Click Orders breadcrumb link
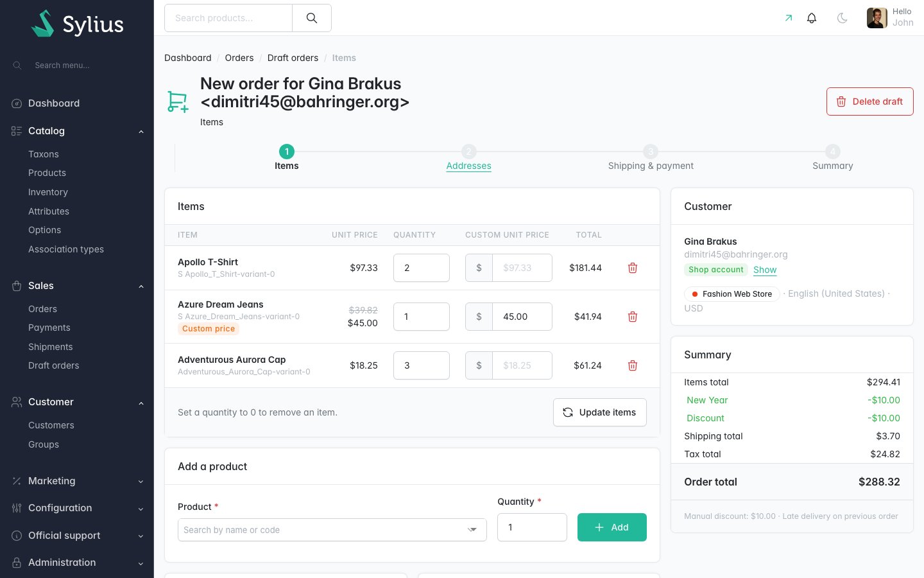This screenshot has height=578, width=924. coord(239,58)
